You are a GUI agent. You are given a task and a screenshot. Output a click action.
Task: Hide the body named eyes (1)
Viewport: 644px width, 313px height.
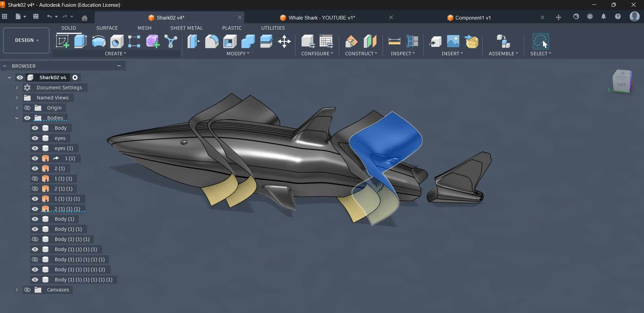(35, 148)
